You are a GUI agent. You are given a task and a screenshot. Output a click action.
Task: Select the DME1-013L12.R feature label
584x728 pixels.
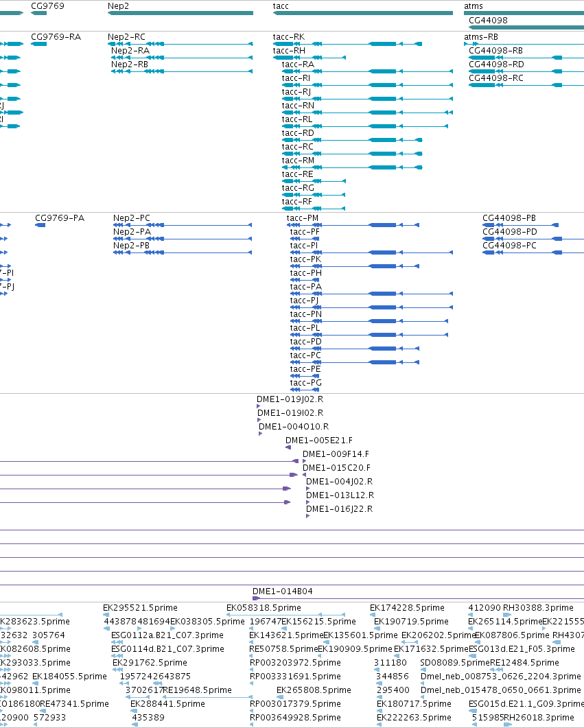click(x=340, y=495)
